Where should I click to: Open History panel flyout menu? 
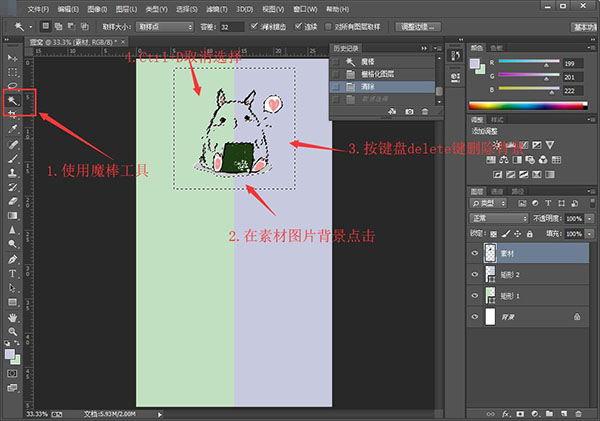(x=437, y=48)
